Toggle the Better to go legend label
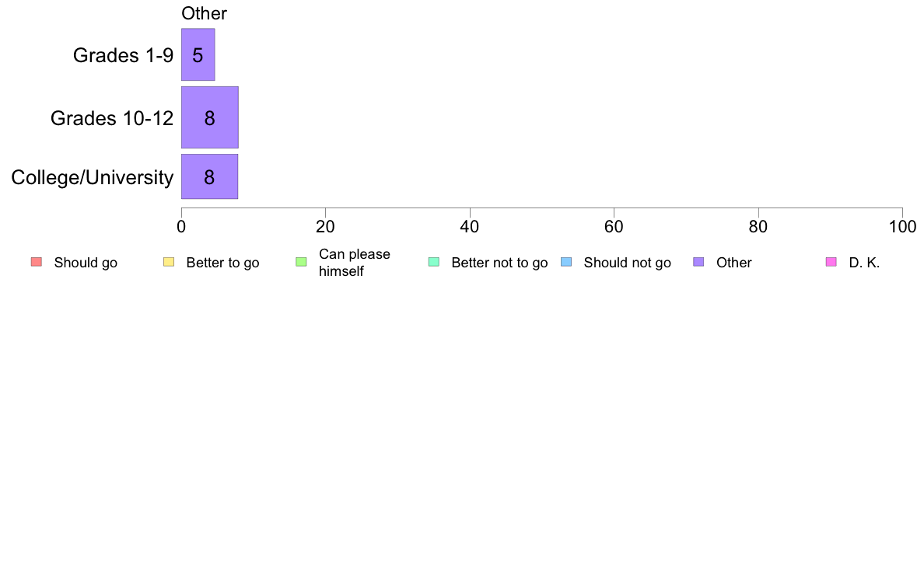The image size is (924, 572). pyautogui.click(x=222, y=263)
